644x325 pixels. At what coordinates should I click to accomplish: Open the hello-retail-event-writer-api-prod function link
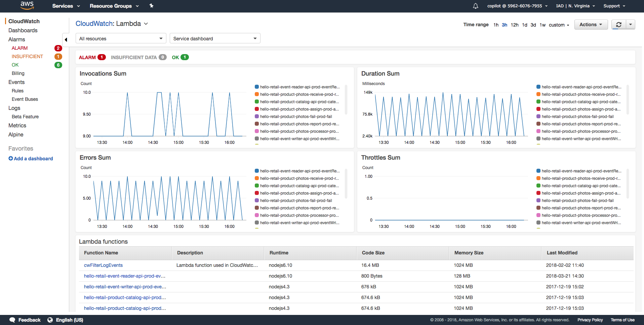point(125,287)
